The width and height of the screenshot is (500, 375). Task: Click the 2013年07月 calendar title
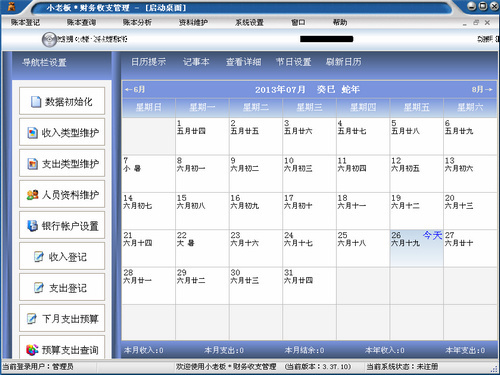[x=280, y=89]
